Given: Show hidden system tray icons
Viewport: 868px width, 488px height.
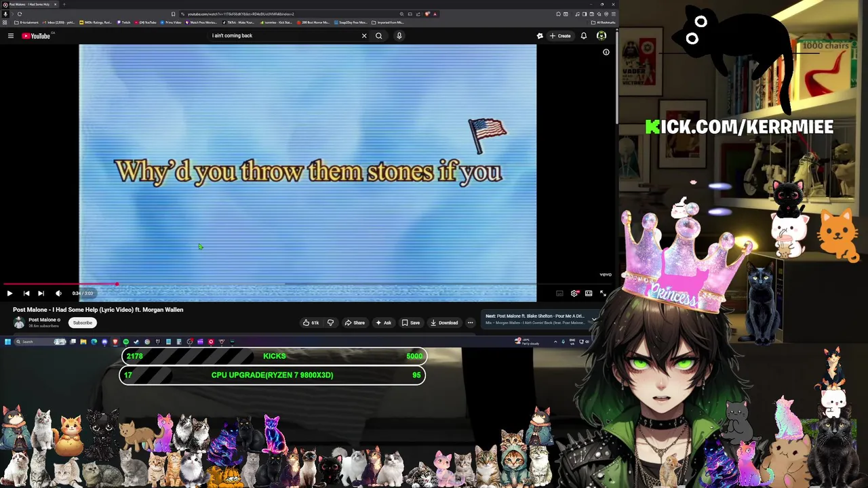Looking at the screenshot, I should (x=555, y=342).
